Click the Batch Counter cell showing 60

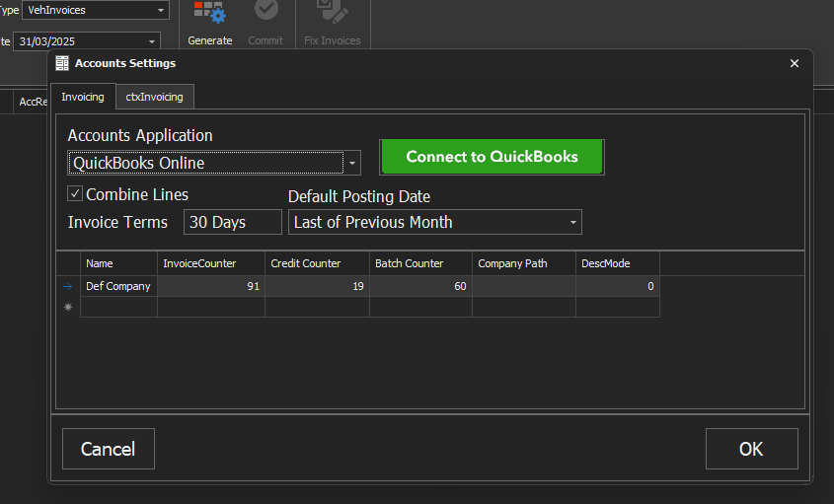[420, 286]
